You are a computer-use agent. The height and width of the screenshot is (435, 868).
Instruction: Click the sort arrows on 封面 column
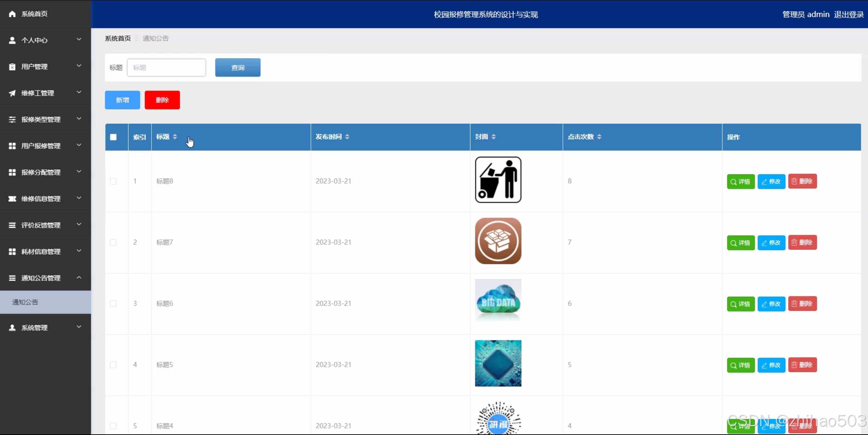(493, 137)
